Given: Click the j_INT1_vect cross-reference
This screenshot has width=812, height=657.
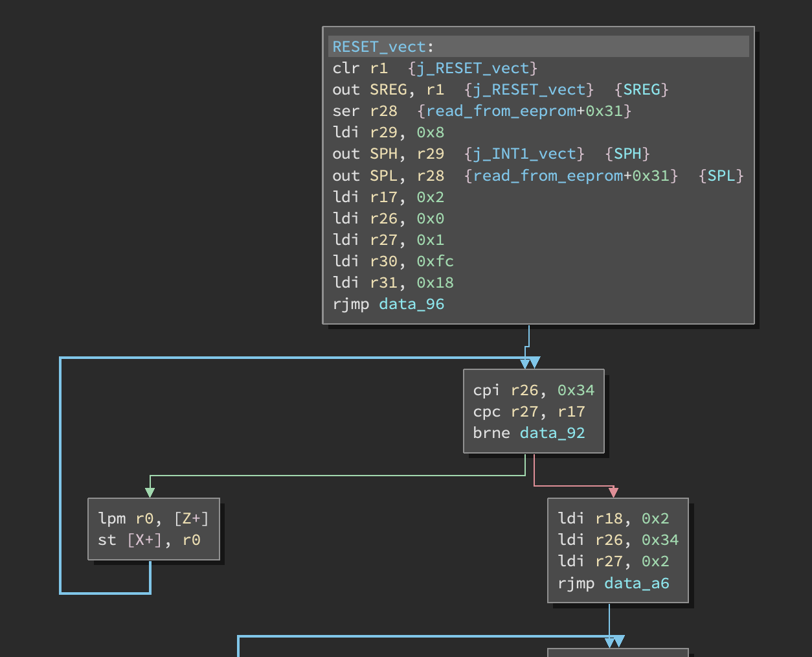Looking at the screenshot, I should (x=524, y=154).
